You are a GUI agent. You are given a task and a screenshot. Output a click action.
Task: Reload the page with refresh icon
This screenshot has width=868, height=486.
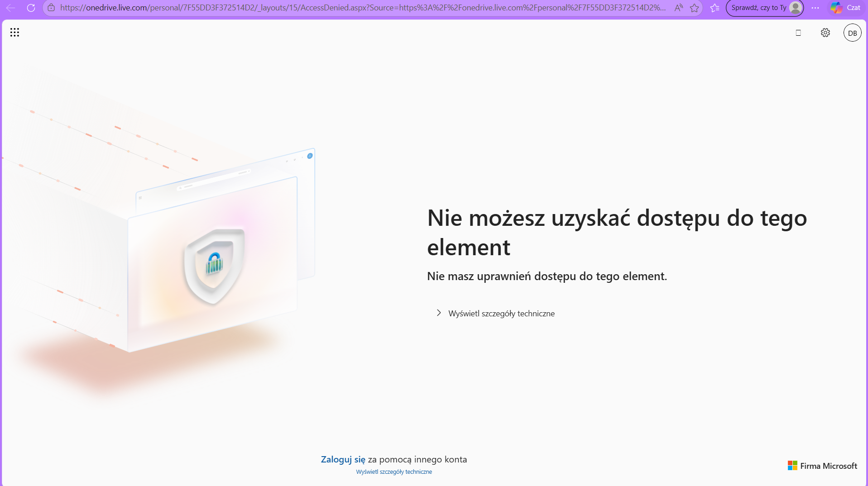(31, 8)
